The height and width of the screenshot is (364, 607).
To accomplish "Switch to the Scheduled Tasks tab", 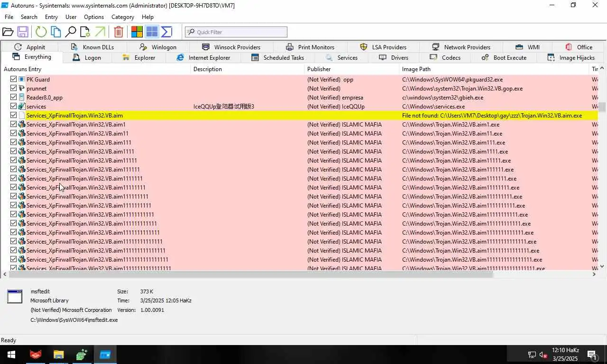I will pos(278,57).
